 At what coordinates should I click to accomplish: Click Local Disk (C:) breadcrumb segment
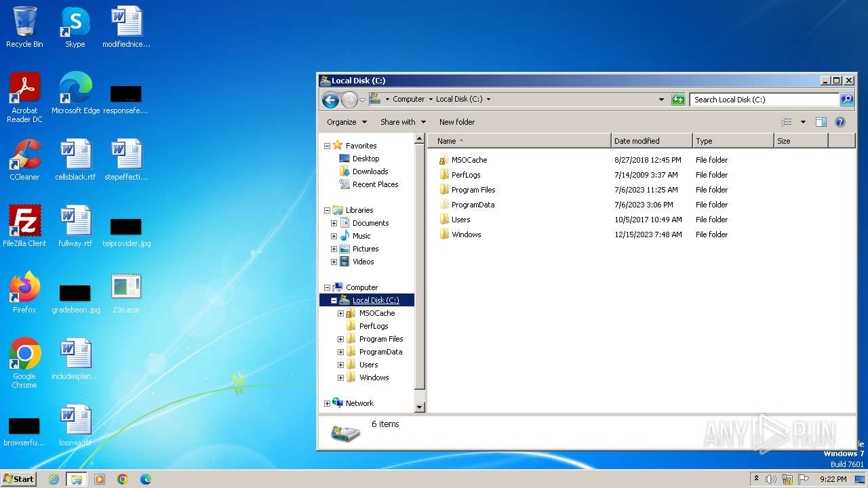click(459, 99)
